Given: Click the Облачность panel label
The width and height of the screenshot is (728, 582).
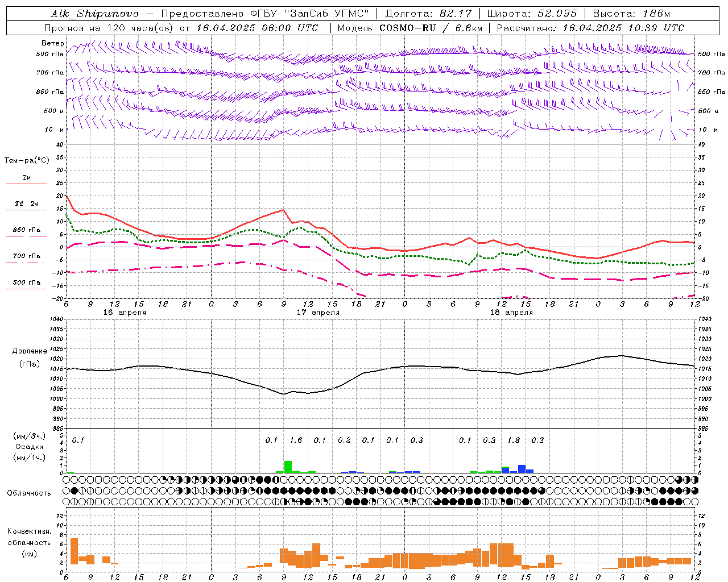Looking at the screenshot, I should pos(29,493).
